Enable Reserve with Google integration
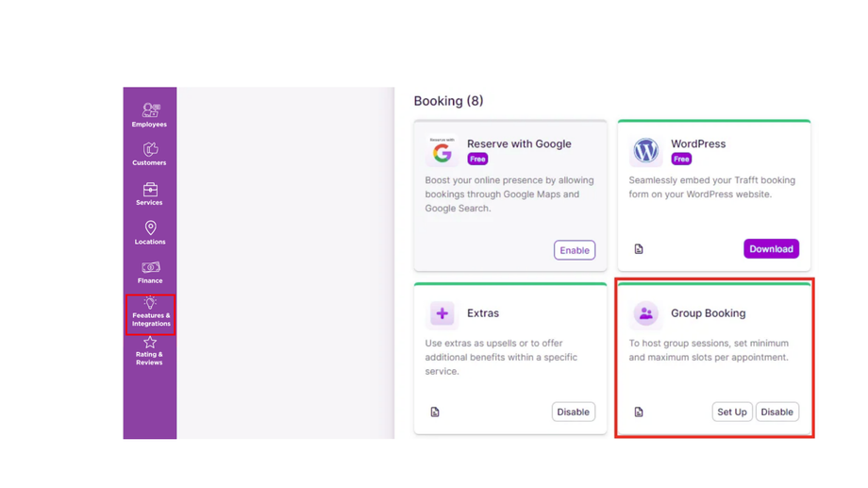 [x=574, y=250]
